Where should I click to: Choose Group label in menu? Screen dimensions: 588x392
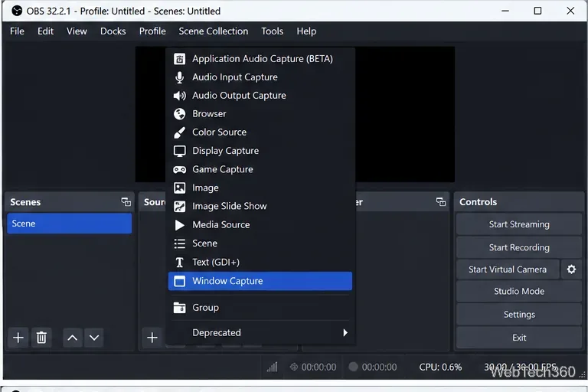click(205, 308)
